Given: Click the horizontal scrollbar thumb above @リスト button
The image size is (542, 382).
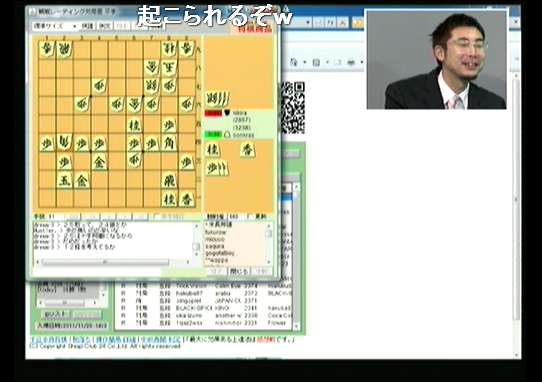Looking at the screenshot, I should click(x=64, y=303).
